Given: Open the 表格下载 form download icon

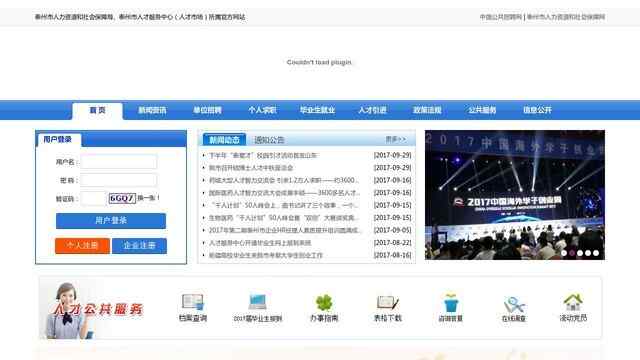Looking at the screenshot, I should [388, 308].
